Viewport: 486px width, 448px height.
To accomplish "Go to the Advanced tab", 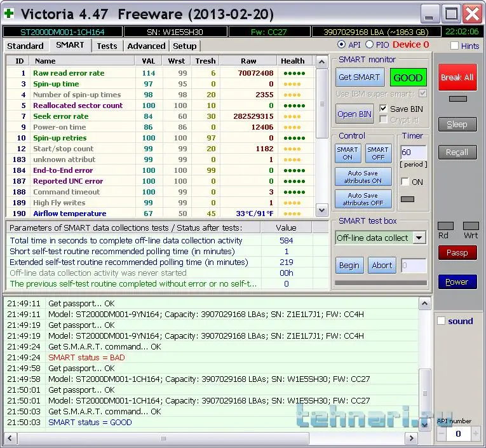I will (x=146, y=46).
